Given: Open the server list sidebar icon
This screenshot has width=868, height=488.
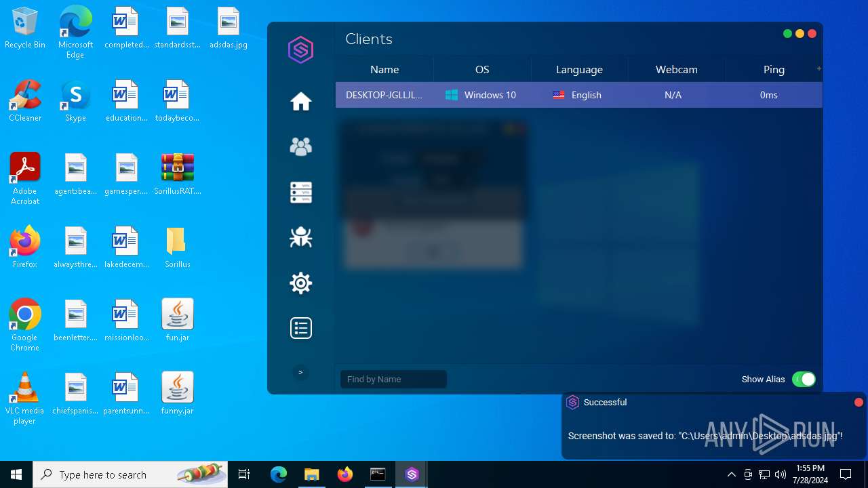Looking at the screenshot, I should click(301, 192).
